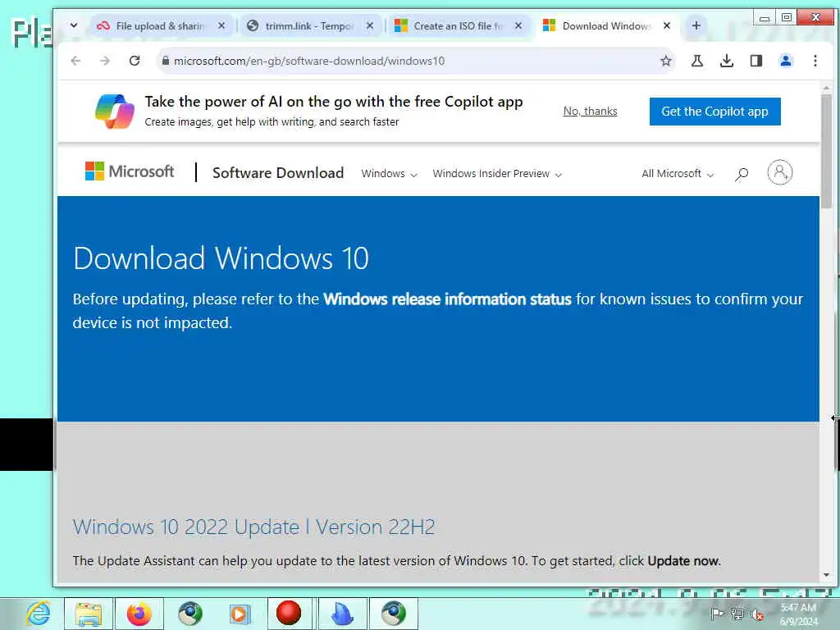
Task: Bookmark this page with the star icon
Action: point(665,61)
